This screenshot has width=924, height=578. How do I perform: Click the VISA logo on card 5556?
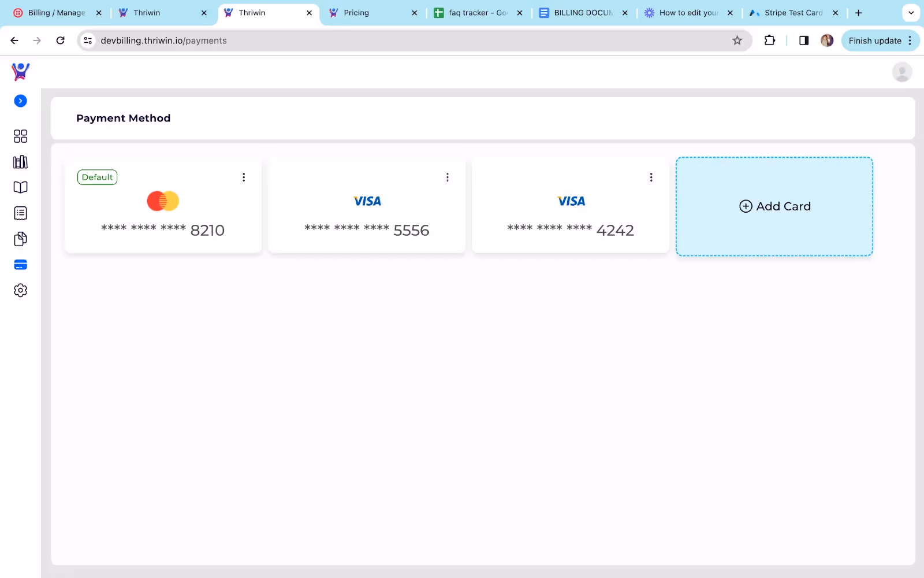367,201
